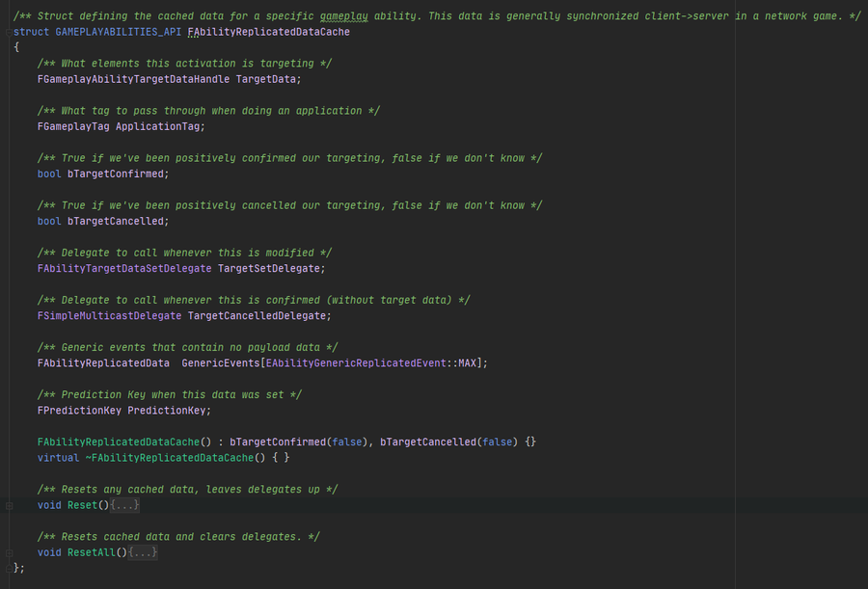Click the comment "Generic events that contain no payload data"
The image size is (868, 589).
pyautogui.click(x=188, y=348)
